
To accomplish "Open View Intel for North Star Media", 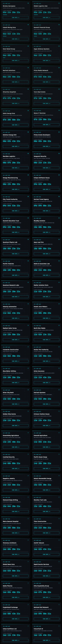I will (x=46, y=340).
